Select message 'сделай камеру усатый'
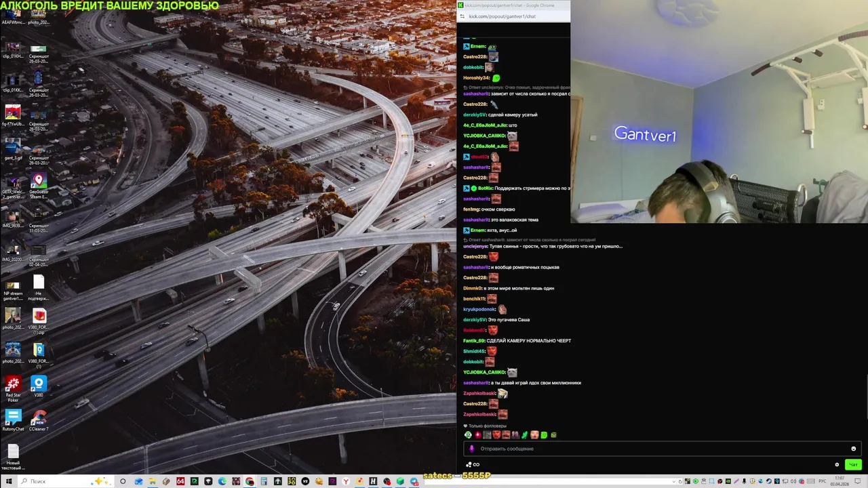868x488 pixels. (x=513, y=115)
